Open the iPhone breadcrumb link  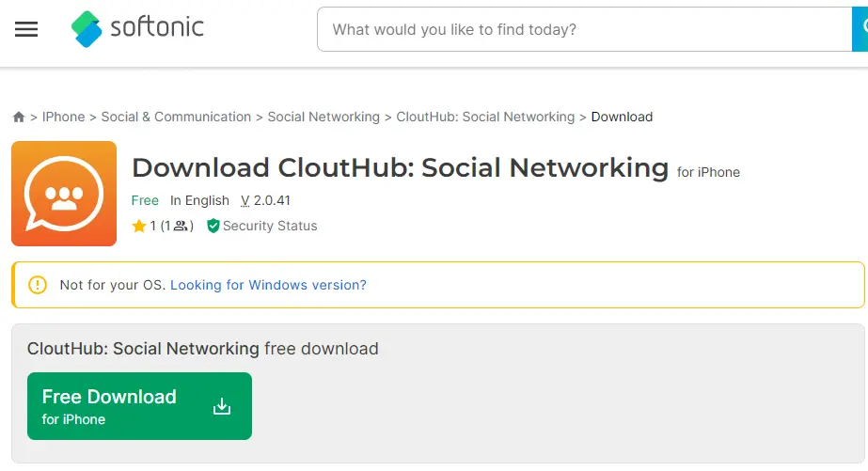64,117
